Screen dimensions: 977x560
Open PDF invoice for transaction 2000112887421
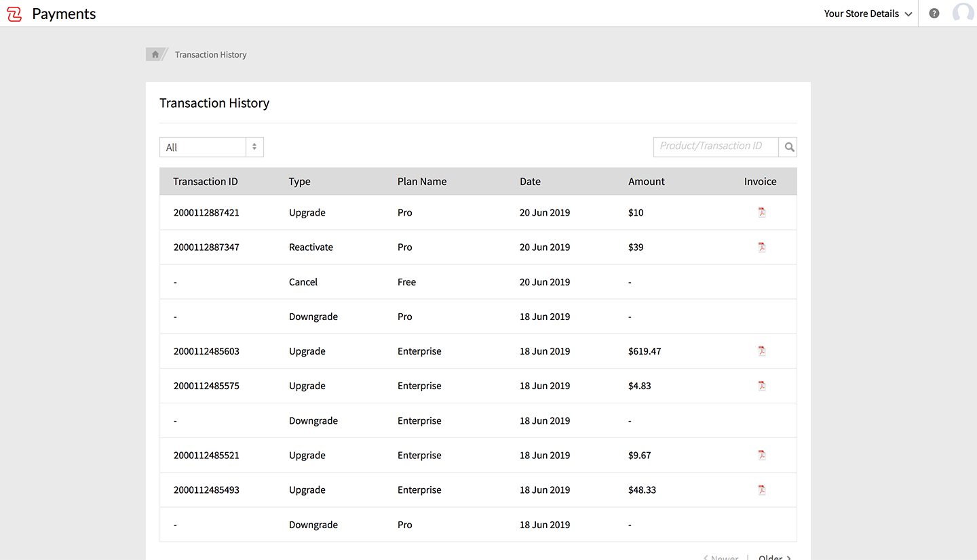click(761, 213)
